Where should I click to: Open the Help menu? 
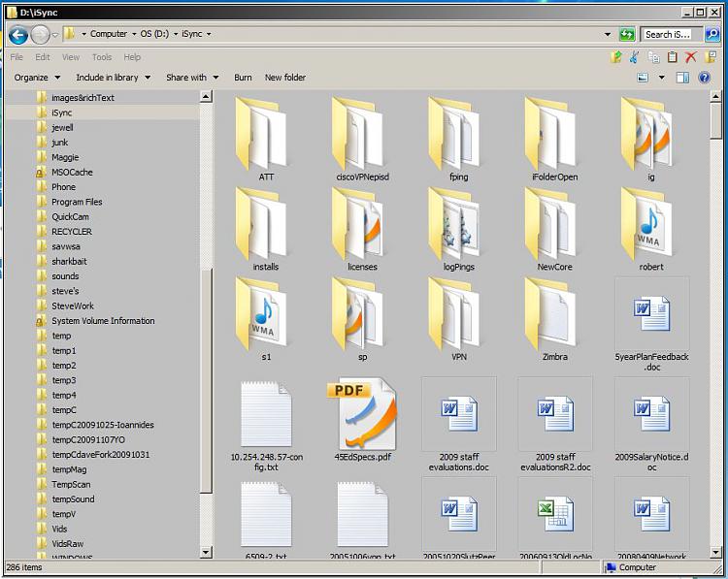click(x=132, y=57)
